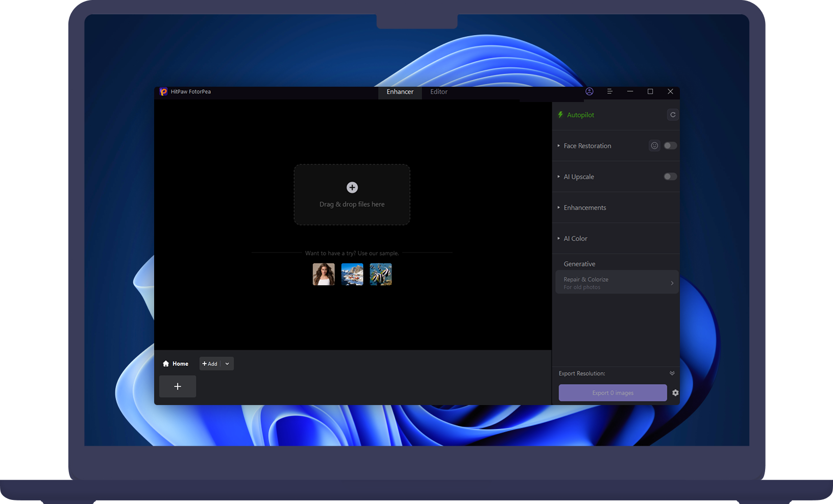Switch to the Editor tab
This screenshot has height=504, width=833.
click(x=438, y=92)
